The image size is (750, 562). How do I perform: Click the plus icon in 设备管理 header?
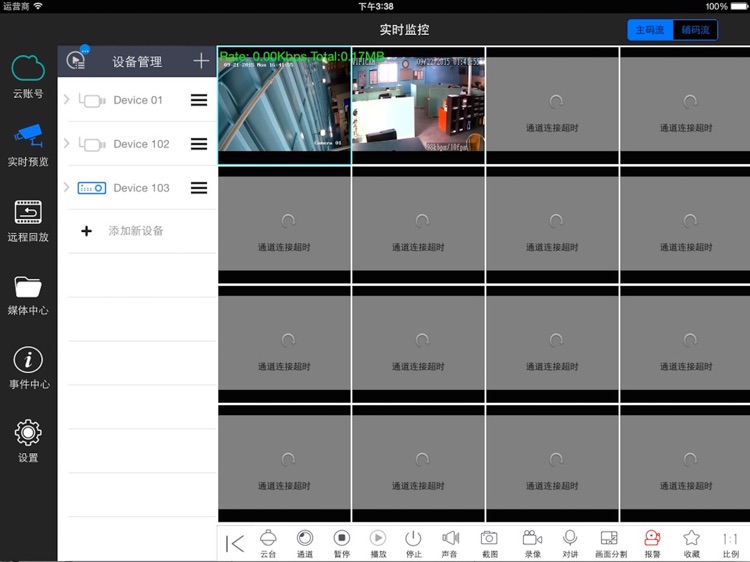coord(201,61)
